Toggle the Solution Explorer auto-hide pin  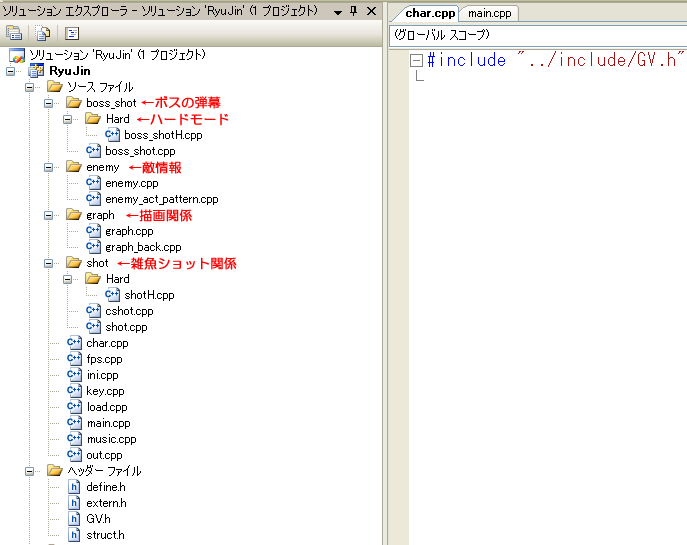pyautogui.click(x=354, y=11)
